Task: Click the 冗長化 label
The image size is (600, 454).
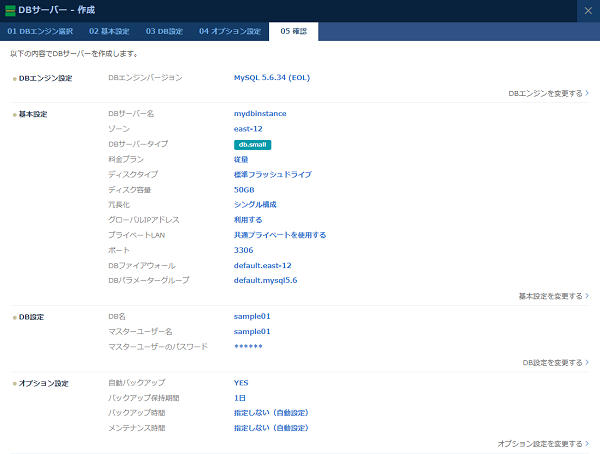Action: 119,205
